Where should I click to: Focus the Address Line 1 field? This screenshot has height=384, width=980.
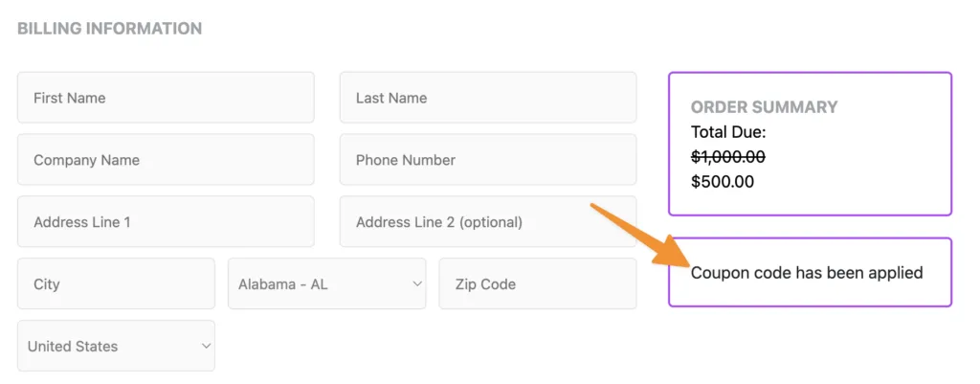(x=166, y=222)
